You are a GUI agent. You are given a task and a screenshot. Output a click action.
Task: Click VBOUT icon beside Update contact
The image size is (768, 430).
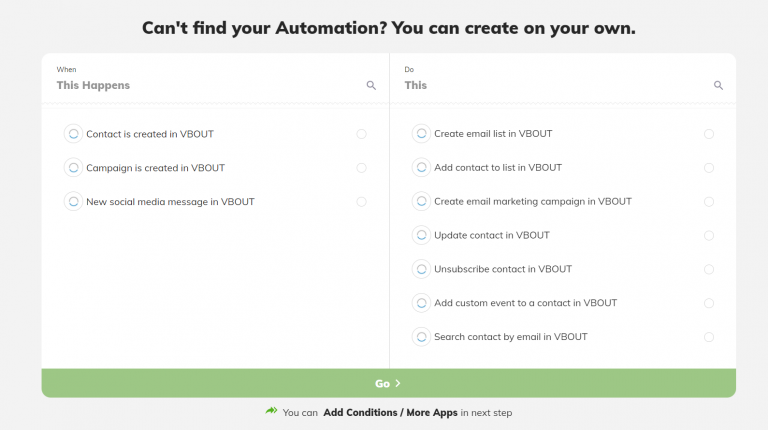[x=421, y=235]
